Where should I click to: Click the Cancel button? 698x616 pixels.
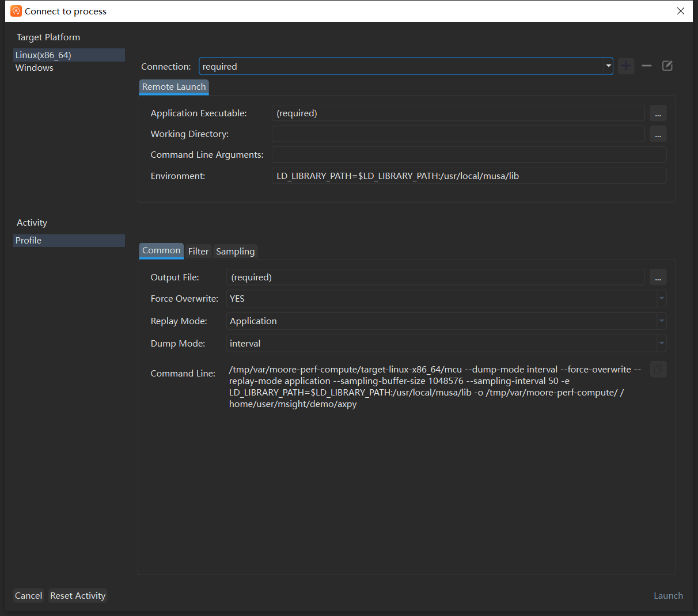click(28, 596)
